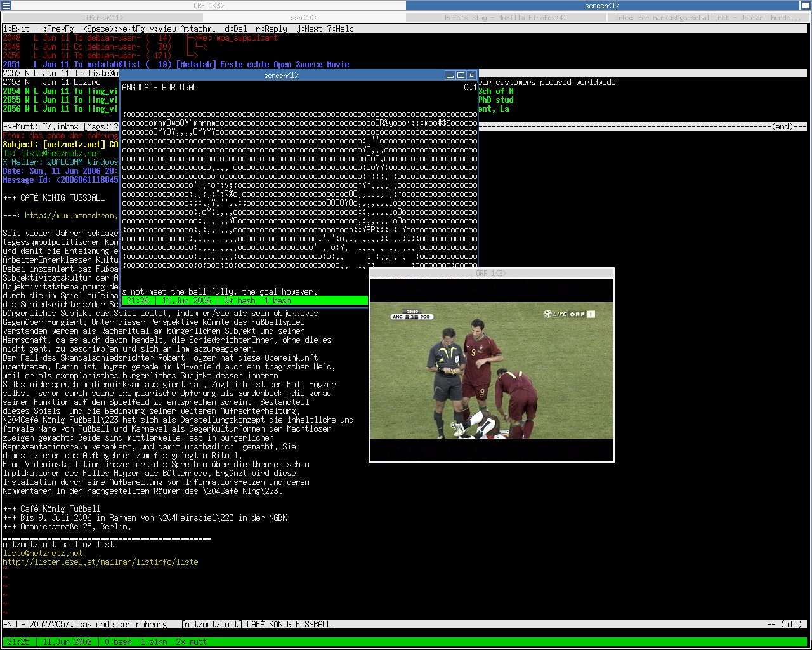Click the <Space>:NextPg hint

pos(114,29)
